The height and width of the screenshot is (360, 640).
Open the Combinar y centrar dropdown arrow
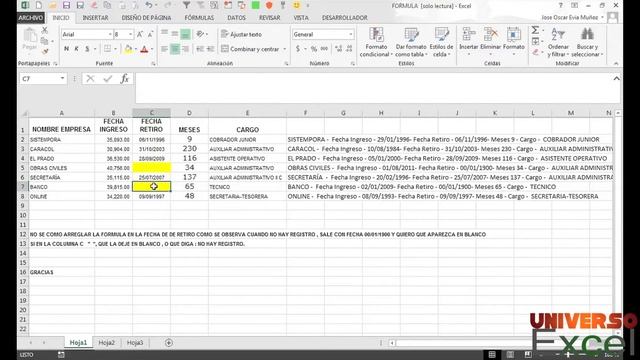(284, 49)
